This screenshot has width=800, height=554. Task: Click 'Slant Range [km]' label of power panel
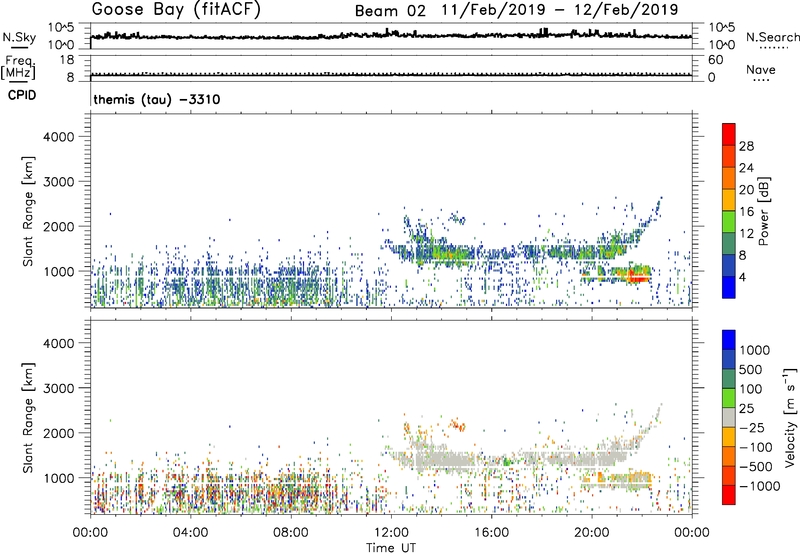tap(29, 211)
